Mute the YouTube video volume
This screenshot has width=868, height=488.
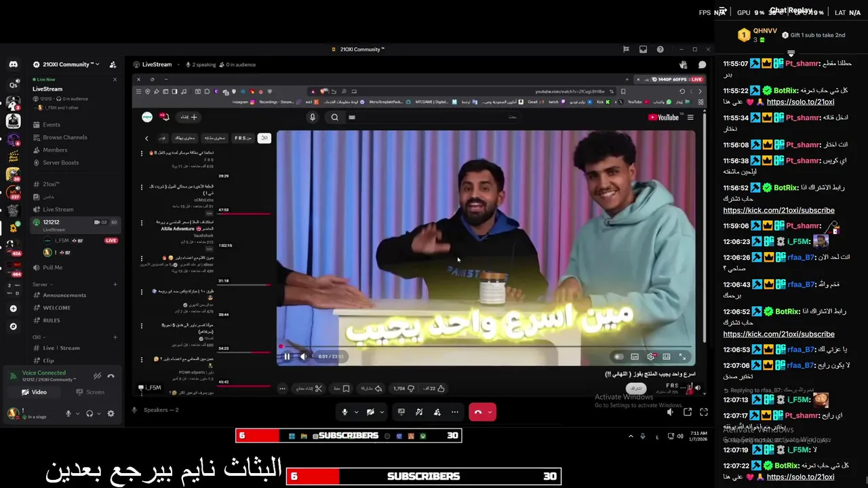click(303, 357)
